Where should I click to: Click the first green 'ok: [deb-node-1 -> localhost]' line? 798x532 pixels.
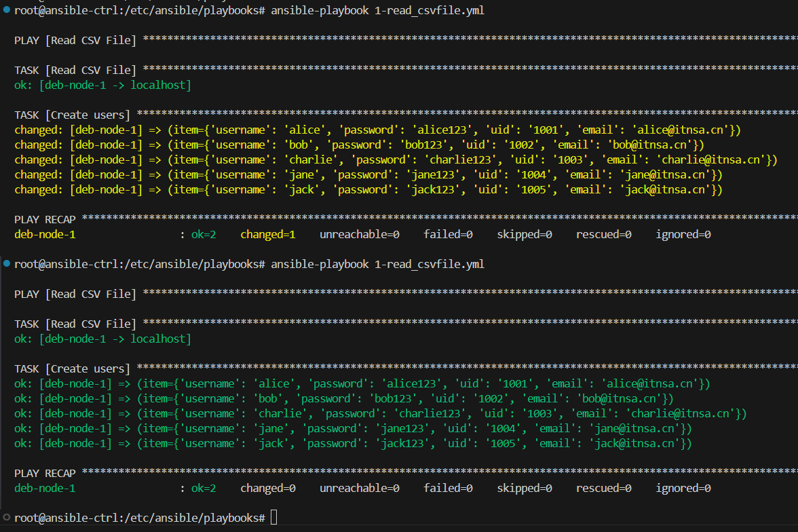(x=103, y=85)
